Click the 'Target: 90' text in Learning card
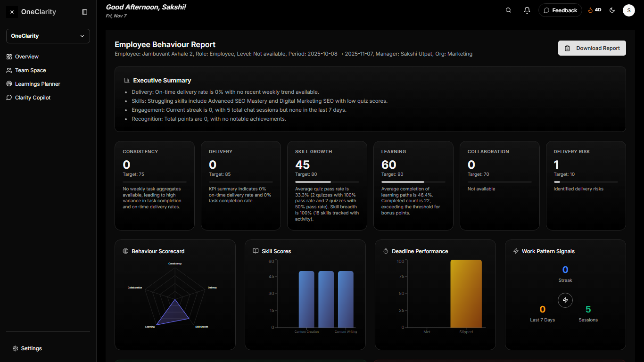This screenshot has height=362, width=644. click(x=392, y=174)
